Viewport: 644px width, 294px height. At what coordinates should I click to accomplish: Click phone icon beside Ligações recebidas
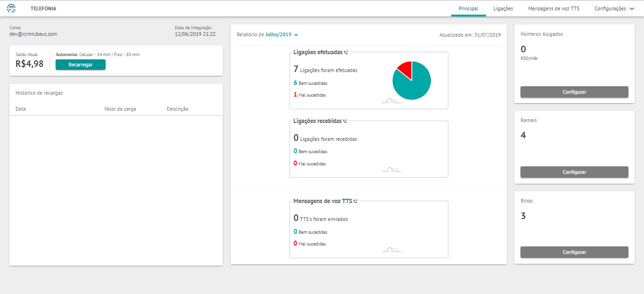[345, 121]
